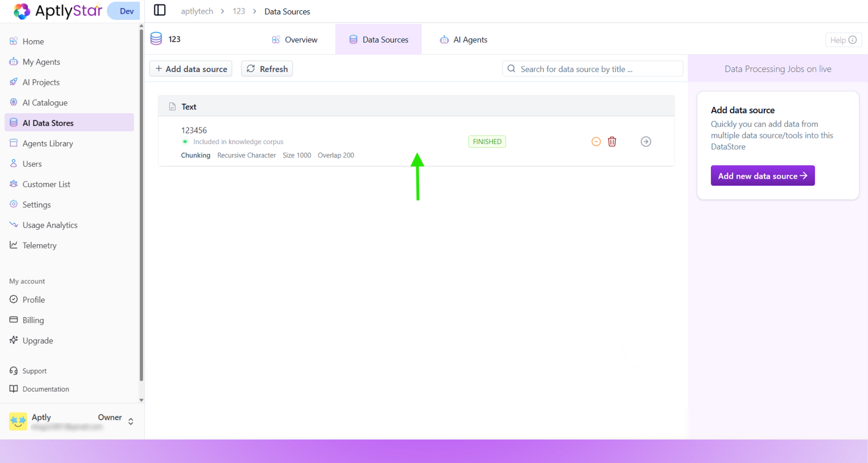The width and height of the screenshot is (868, 463).
Task: Click the AI Projects rocket icon
Action: [x=13, y=82]
